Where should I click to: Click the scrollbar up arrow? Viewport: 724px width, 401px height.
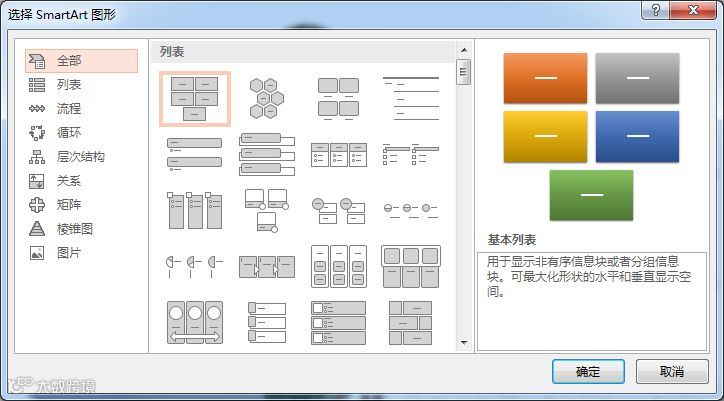pyautogui.click(x=464, y=50)
